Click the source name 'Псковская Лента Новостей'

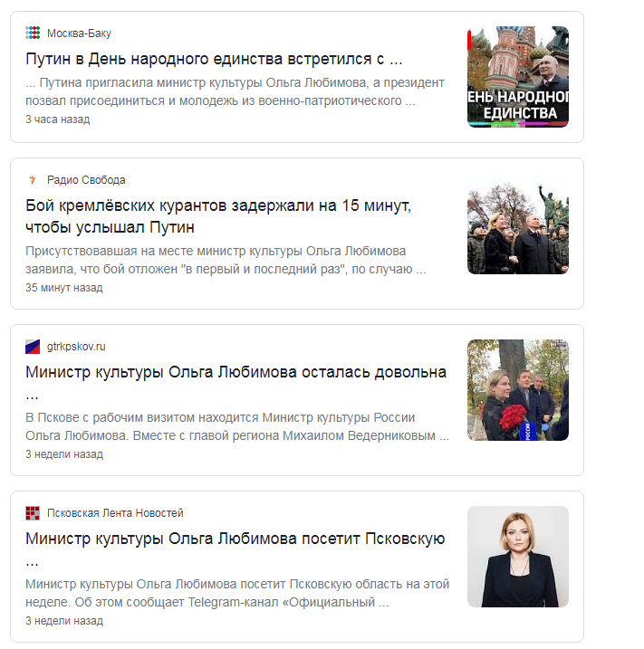[x=115, y=513]
